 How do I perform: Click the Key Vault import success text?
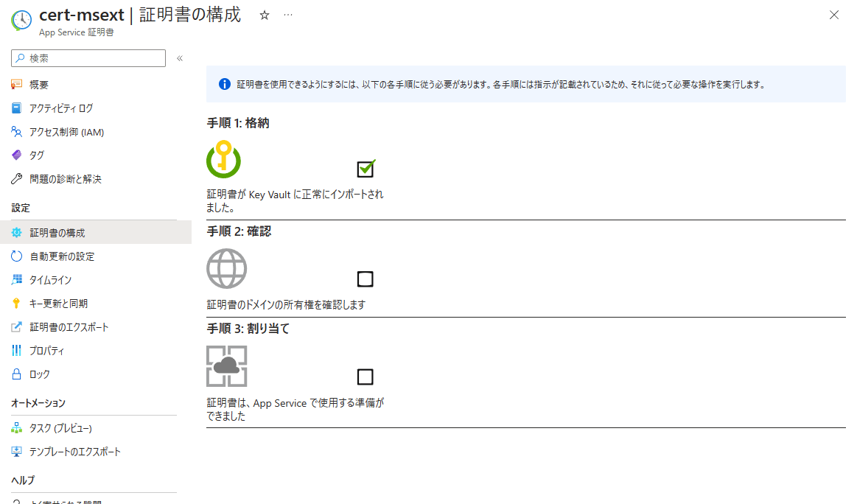coord(295,200)
